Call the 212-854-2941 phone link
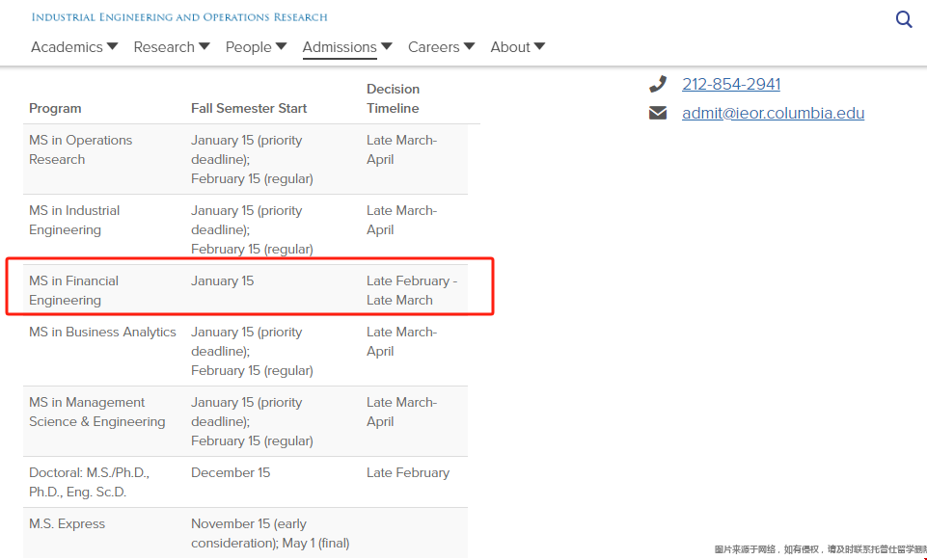Image resolution: width=927 pixels, height=560 pixels. click(731, 84)
